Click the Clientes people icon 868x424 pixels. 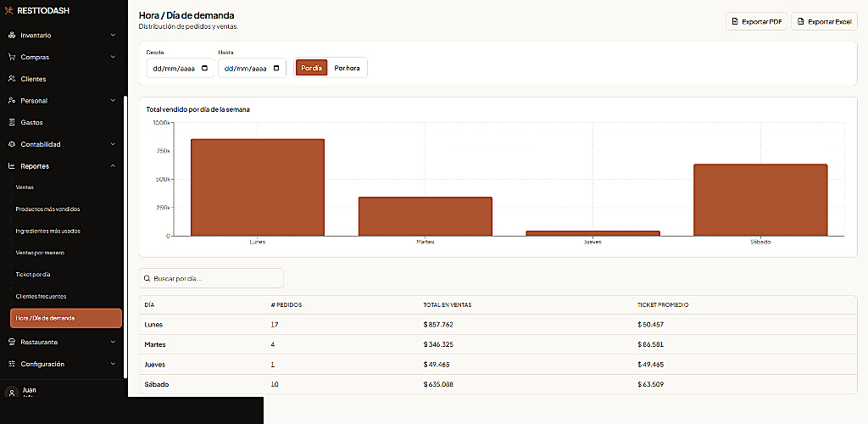coord(12,79)
